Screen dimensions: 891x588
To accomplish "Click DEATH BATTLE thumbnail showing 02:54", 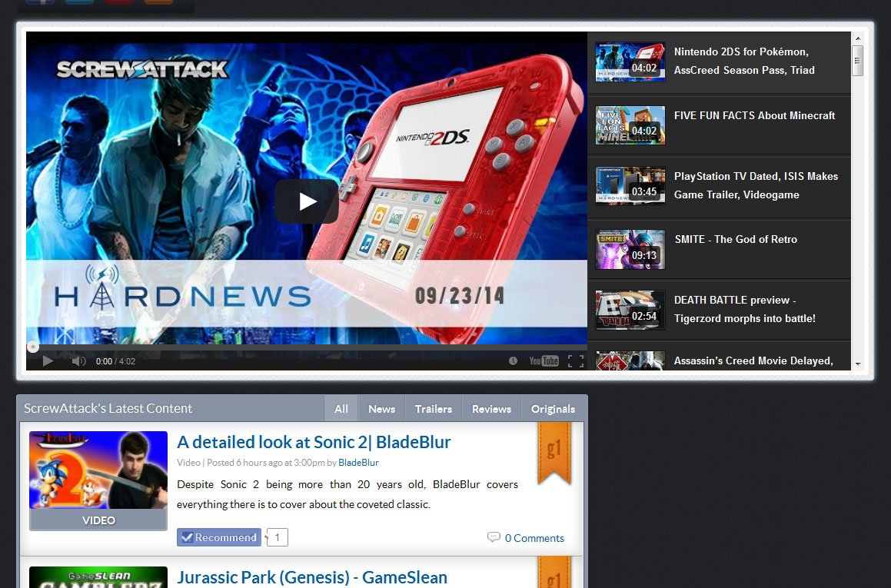I will pos(630,310).
